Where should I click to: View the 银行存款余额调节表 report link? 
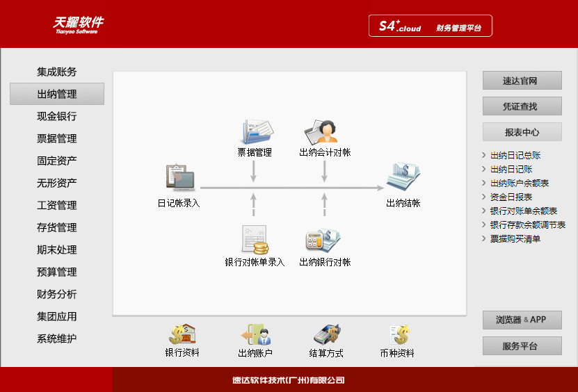(x=527, y=225)
